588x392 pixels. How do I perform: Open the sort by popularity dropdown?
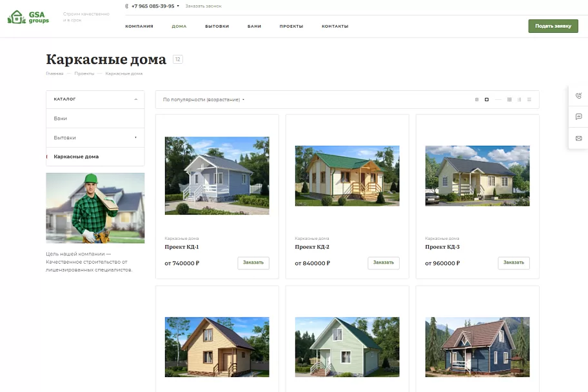coord(204,100)
